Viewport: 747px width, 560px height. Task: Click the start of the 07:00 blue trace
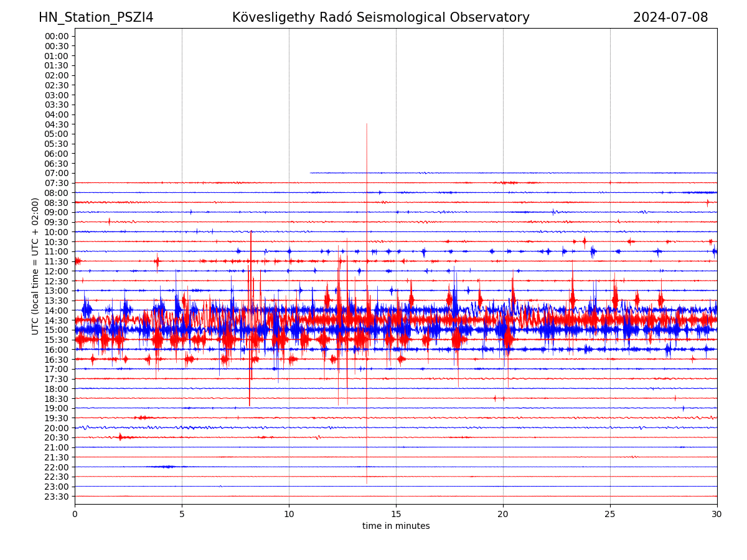311,173
